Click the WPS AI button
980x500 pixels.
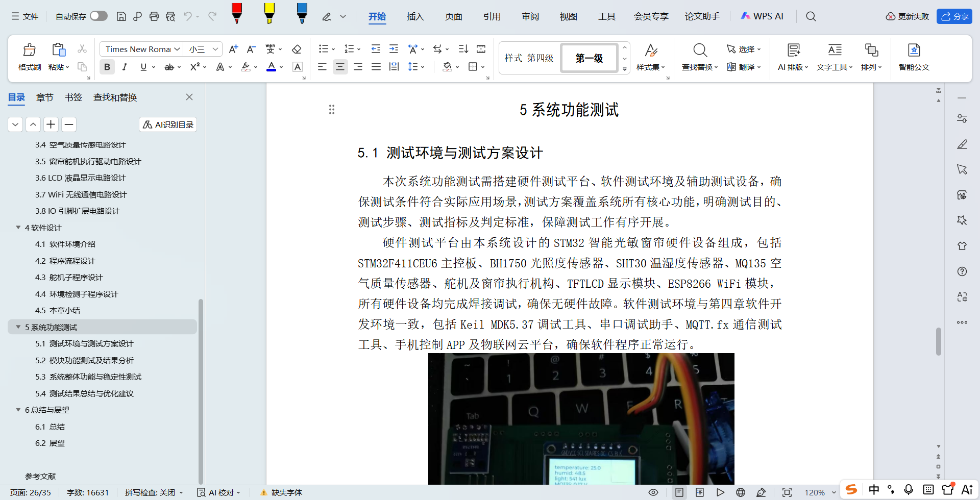pyautogui.click(x=762, y=16)
